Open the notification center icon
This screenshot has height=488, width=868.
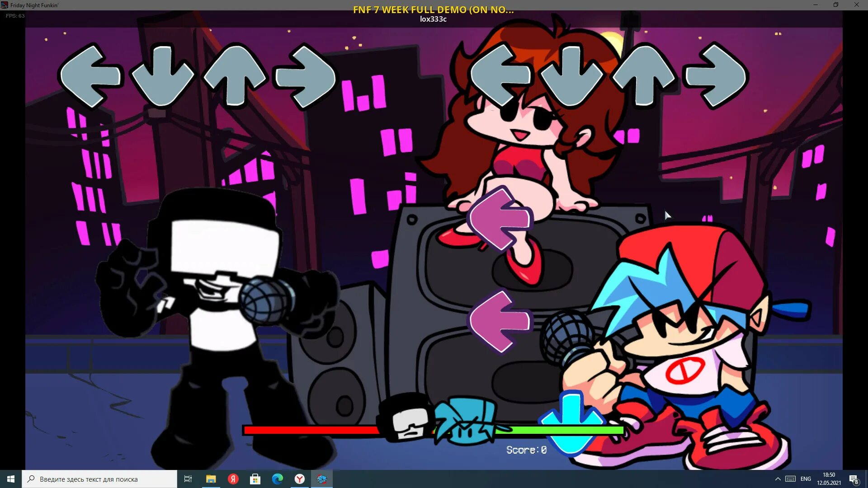854,479
